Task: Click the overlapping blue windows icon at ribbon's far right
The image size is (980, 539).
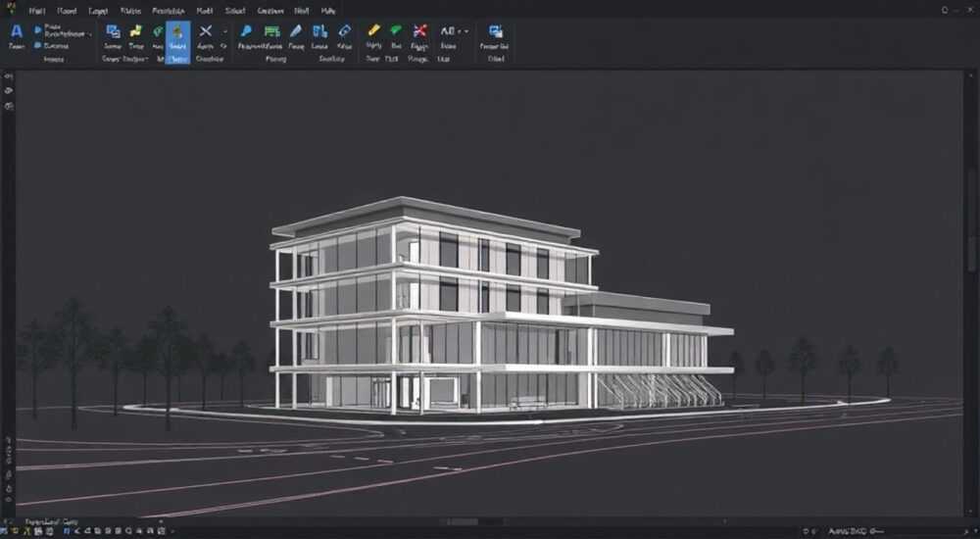Action: [x=496, y=30]
